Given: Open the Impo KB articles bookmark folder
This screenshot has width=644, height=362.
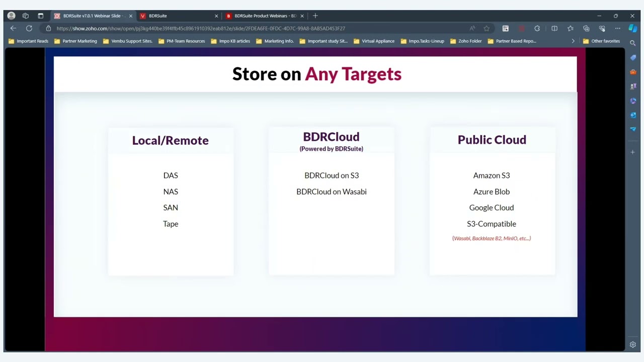Looking at the screenshot, I should coord(230,41).
